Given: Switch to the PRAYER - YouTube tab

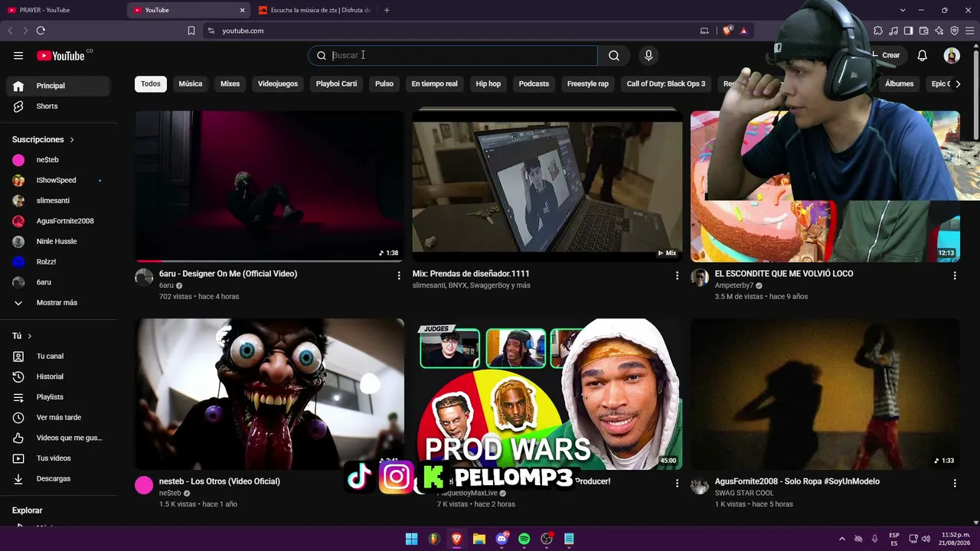Looking at the screenshot, I should point(61,10).
